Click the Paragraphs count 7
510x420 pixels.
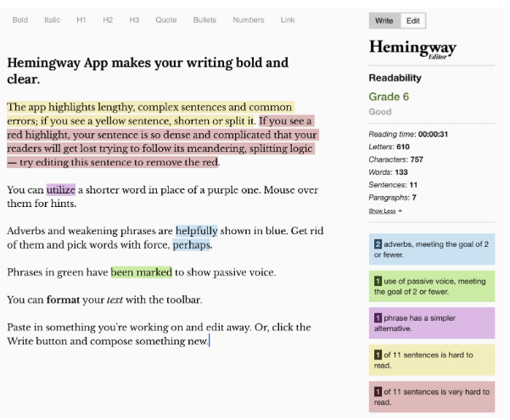414,198
